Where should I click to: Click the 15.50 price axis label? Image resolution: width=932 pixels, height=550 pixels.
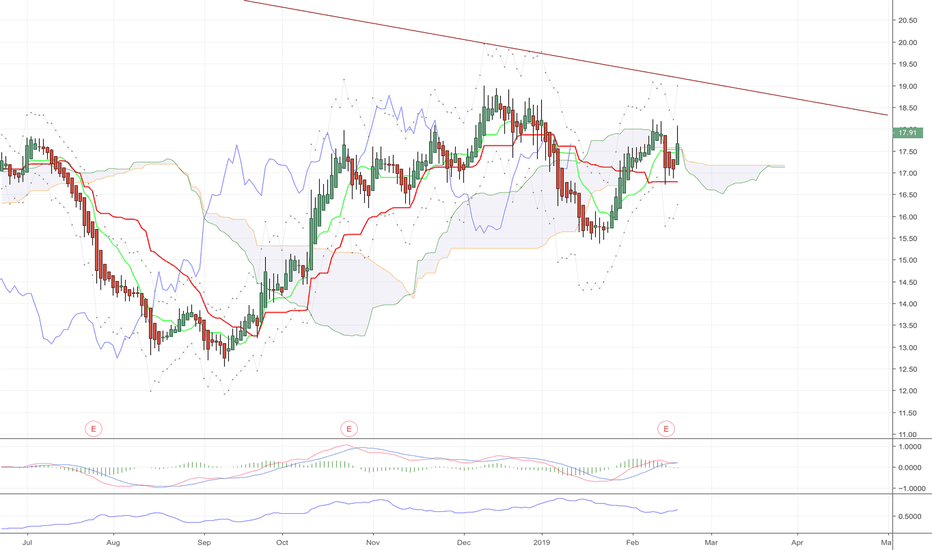(x=907, y=238)
